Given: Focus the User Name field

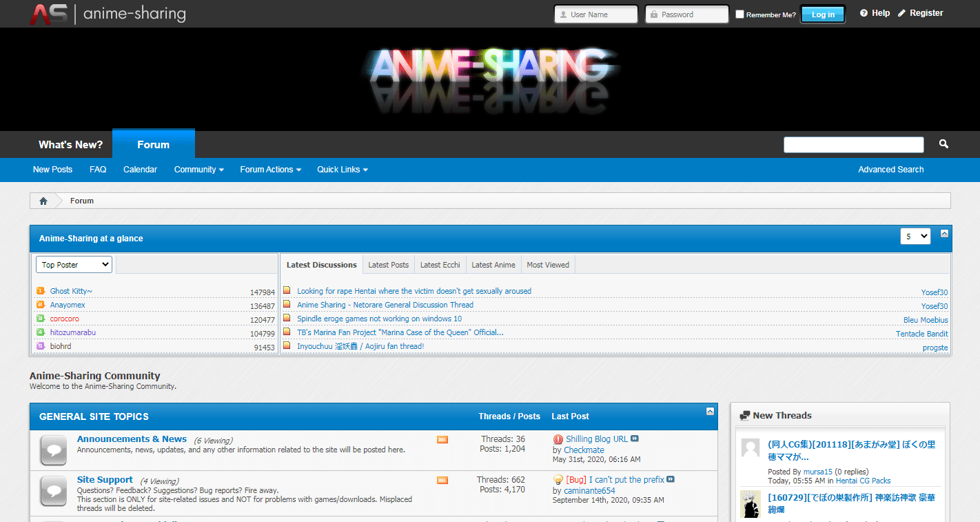Looking at the screenshot, I should pos(596,14).
